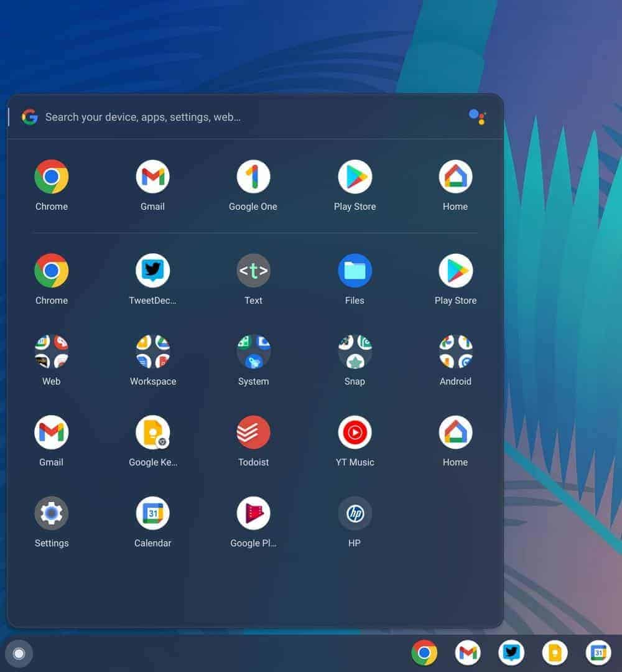Launch the Google One app

(x=253, y=177)
